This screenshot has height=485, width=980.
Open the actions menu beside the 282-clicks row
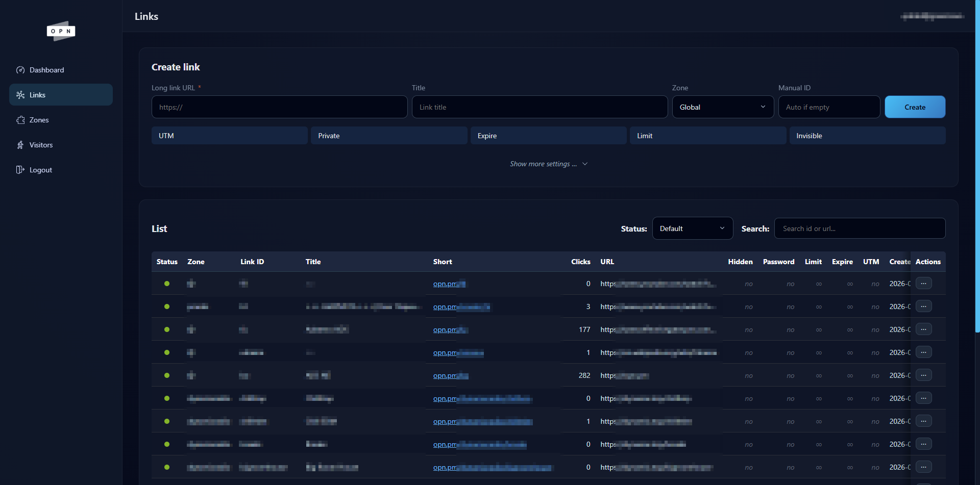coord(924,375)
